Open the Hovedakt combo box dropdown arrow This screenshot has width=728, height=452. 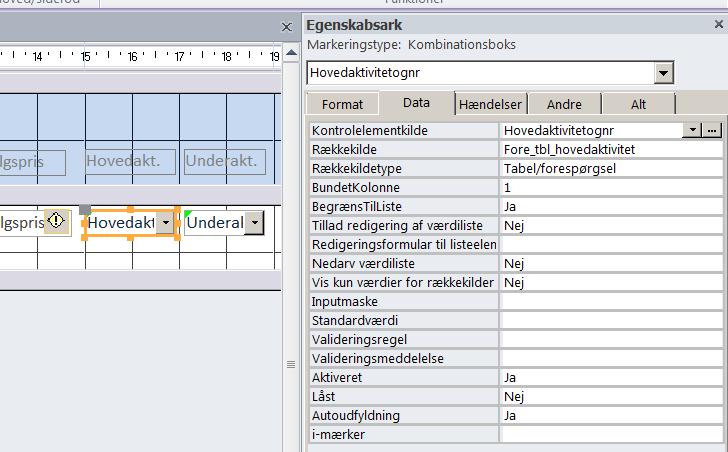[x=166, y=223]
